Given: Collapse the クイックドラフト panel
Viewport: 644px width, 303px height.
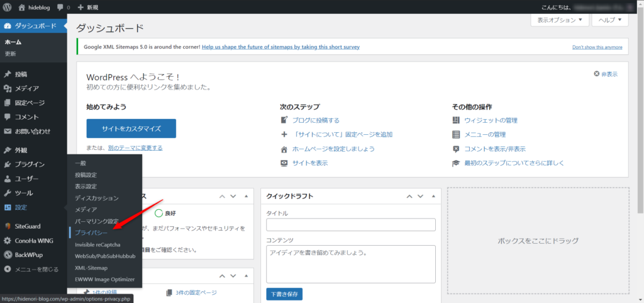Looking at the screenshot, I should click(433, 196).
